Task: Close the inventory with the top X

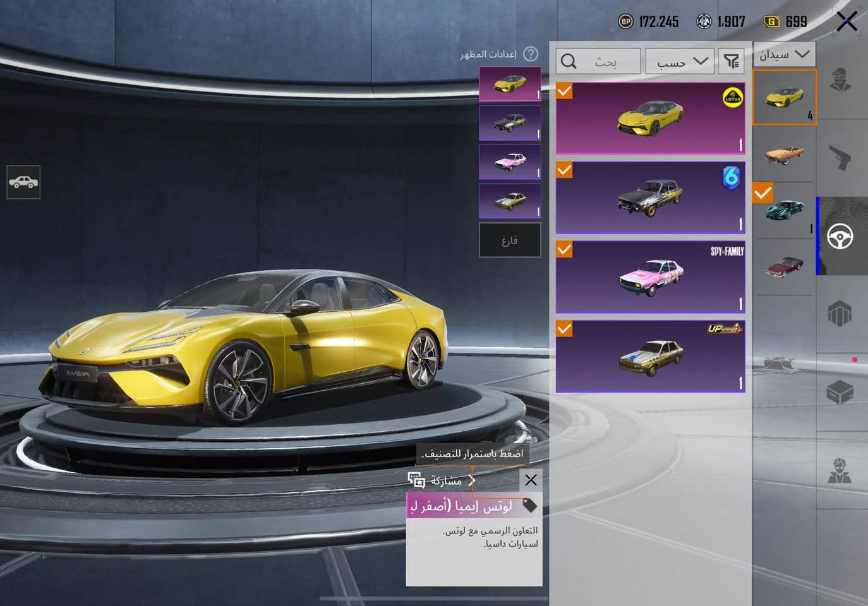Action: pos(847,21)
